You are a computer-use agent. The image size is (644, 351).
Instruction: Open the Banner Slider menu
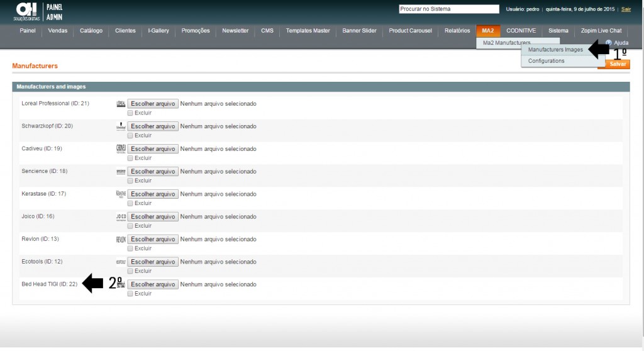pyautogui.click(x=359, y=31)
